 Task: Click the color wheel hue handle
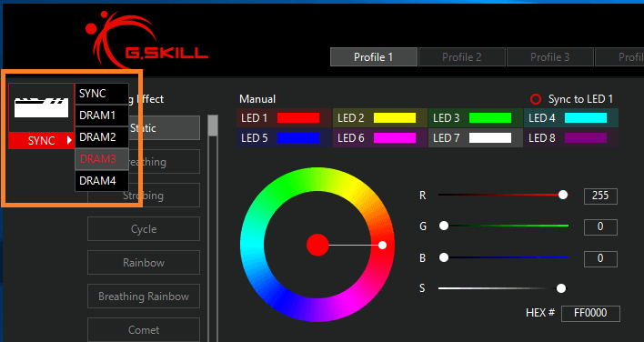click(x=382, y=245)
